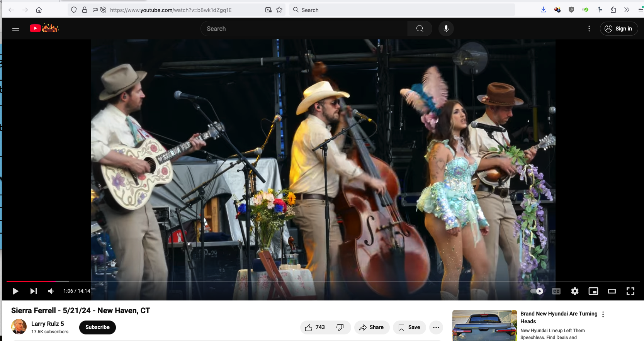Open Firefox application menu
Image resolution: width=644 pixels, height=341 pixels.
(x=641, y=10)
